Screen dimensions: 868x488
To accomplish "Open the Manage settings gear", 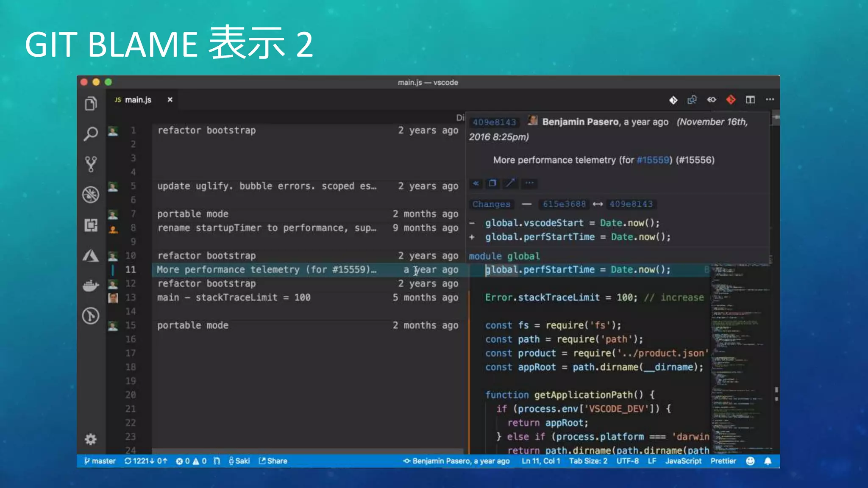I will (91, 439).
